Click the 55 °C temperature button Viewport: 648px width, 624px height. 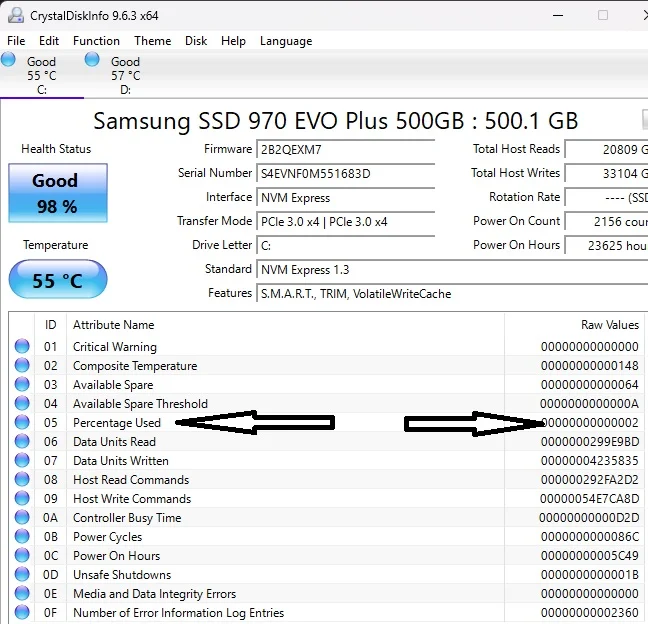(58, 280)
